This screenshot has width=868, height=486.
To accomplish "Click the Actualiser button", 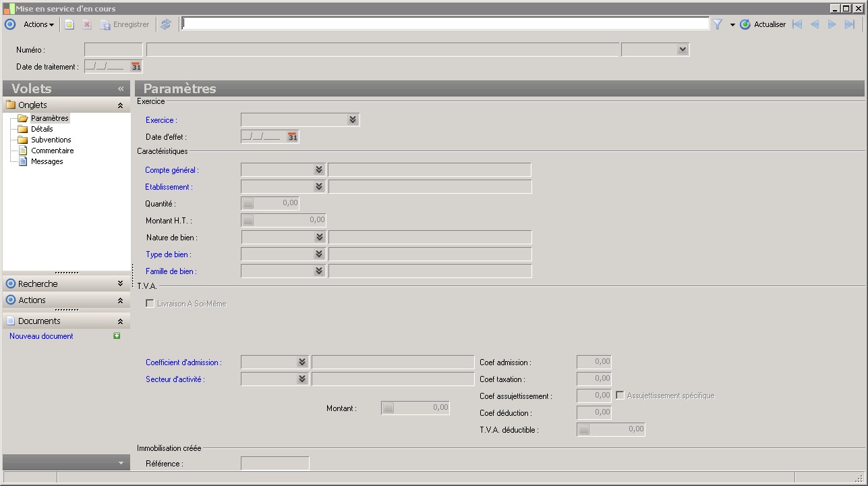I will coord(763,24).
